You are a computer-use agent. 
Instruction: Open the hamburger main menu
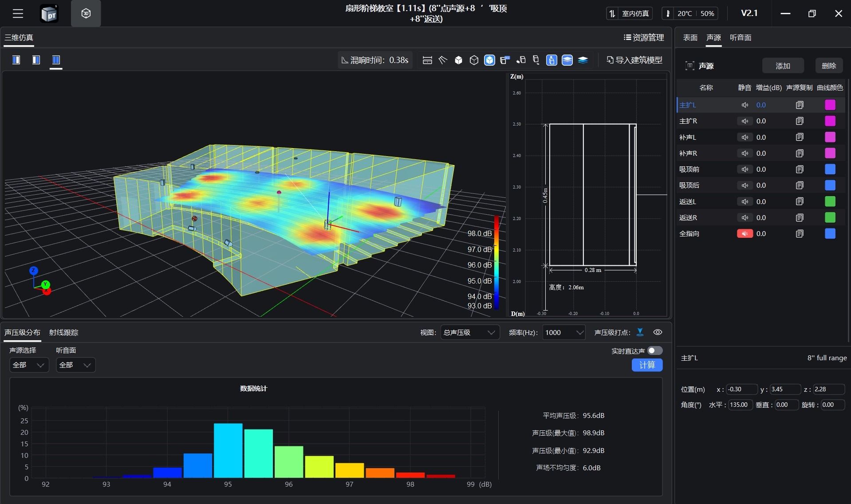tap(18, 14)
